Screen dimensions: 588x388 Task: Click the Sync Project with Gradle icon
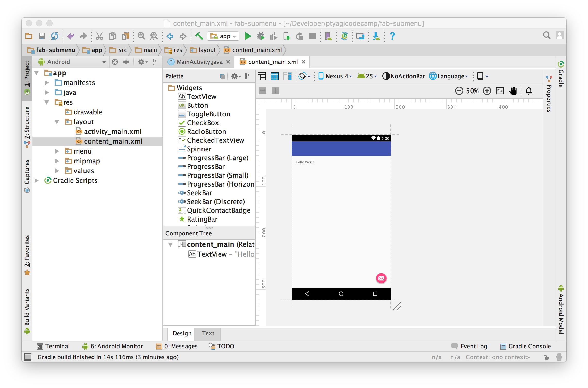tap(344, 36)
